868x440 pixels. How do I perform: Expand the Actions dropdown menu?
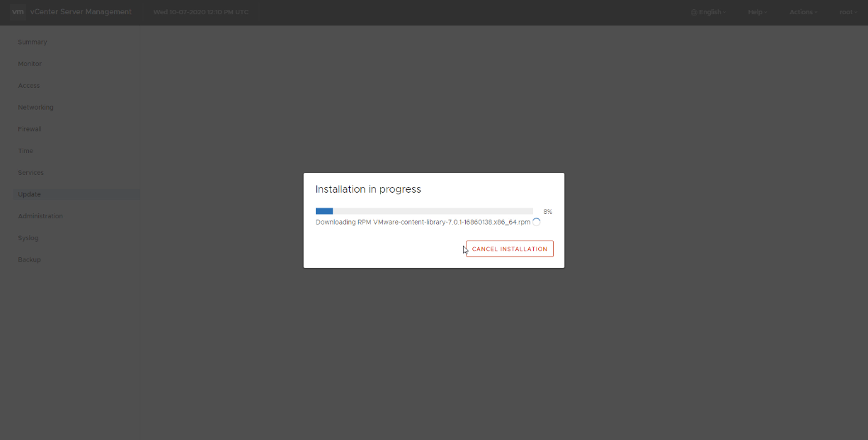[803, 12]
